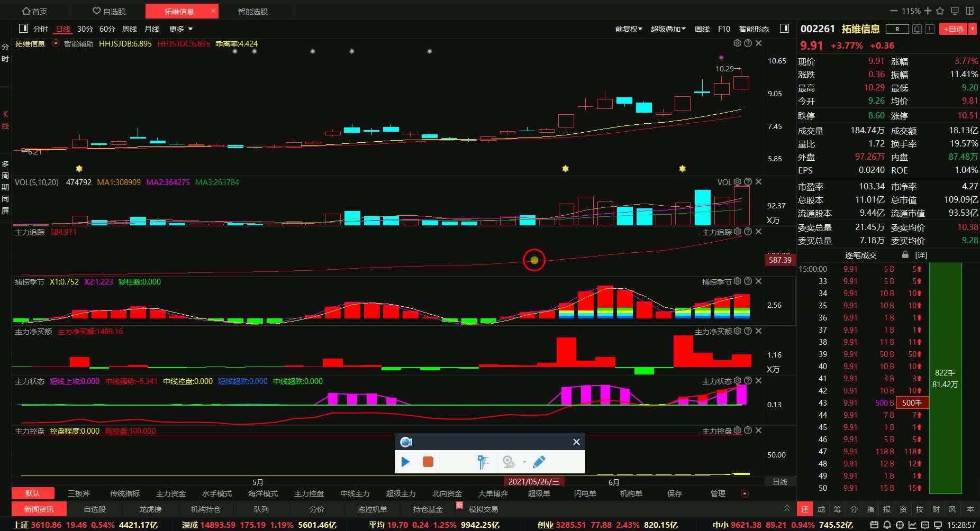The width and height of the screenshot is (980, 531).
Task: Expand bottom panel with double chevron
Action: (786, 508)
